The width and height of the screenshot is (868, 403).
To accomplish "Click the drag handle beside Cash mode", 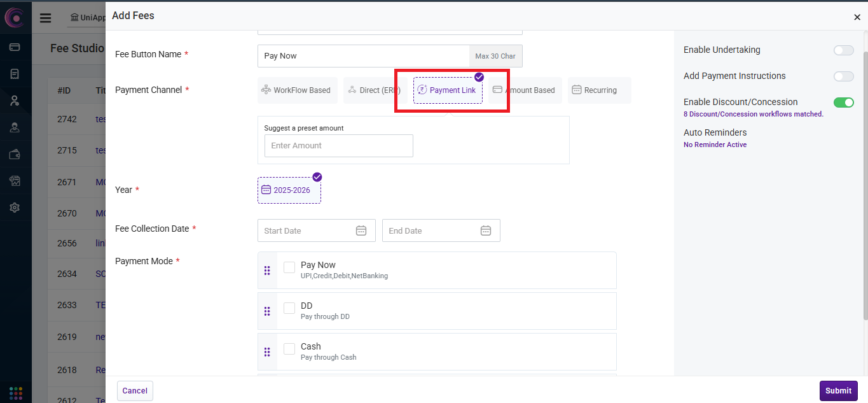I will click(267, 352).
